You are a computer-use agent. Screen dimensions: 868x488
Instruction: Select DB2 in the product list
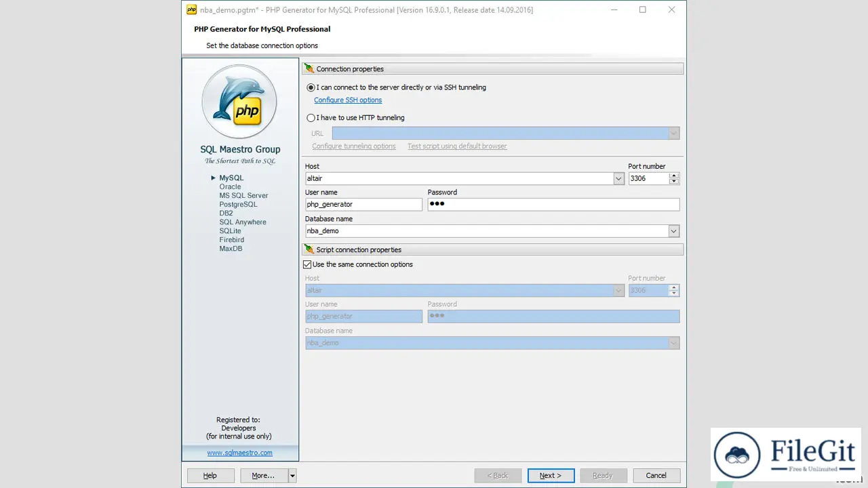click(x=226, y=213)
